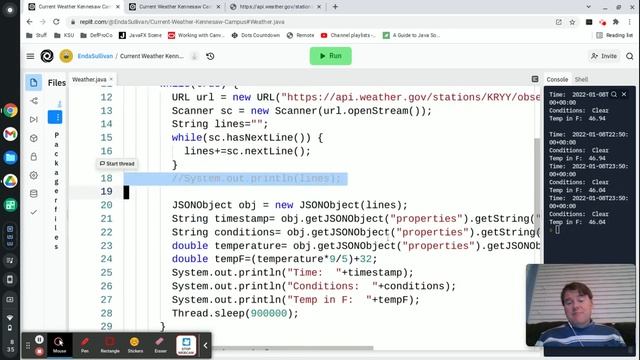Select the Pen annotation tool
Image resolution: width=640 pixels, height=360 pixels.
(84, 344)
